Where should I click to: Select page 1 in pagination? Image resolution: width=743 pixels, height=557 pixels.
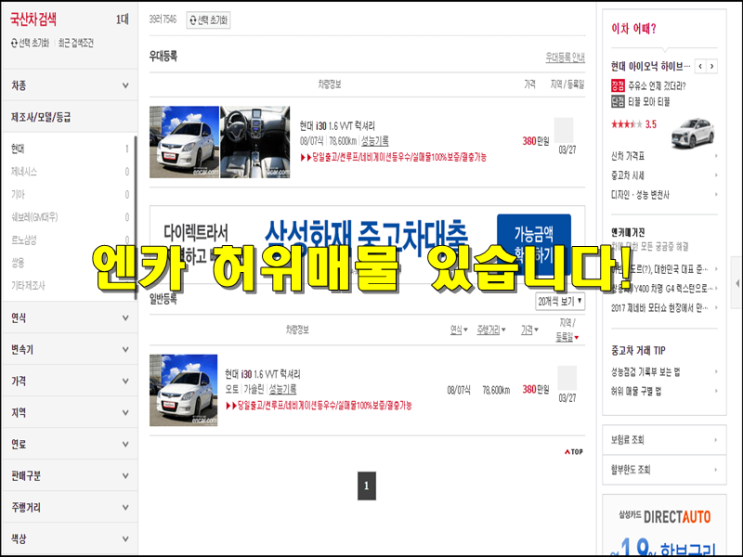[x=366, y=486]
